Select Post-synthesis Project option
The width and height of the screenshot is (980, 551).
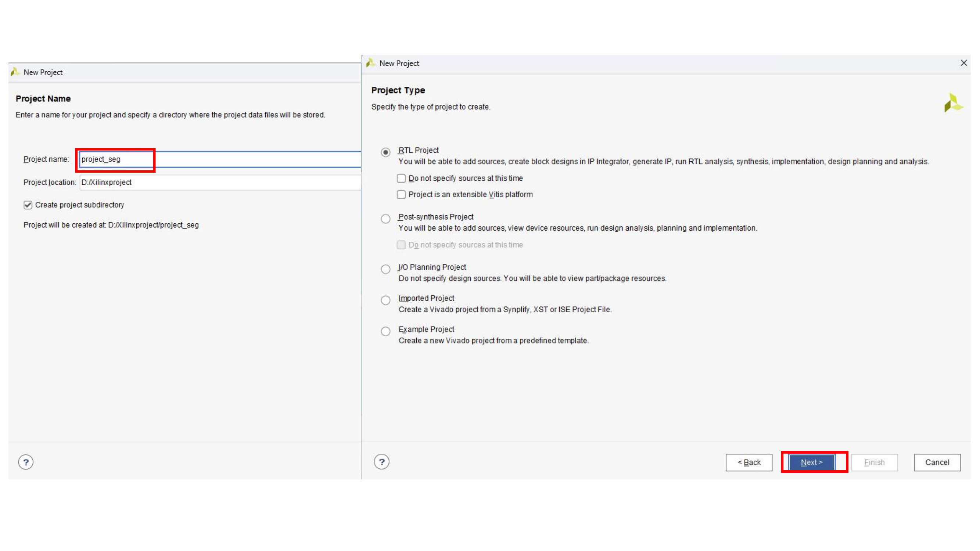(x=385, y=219)
